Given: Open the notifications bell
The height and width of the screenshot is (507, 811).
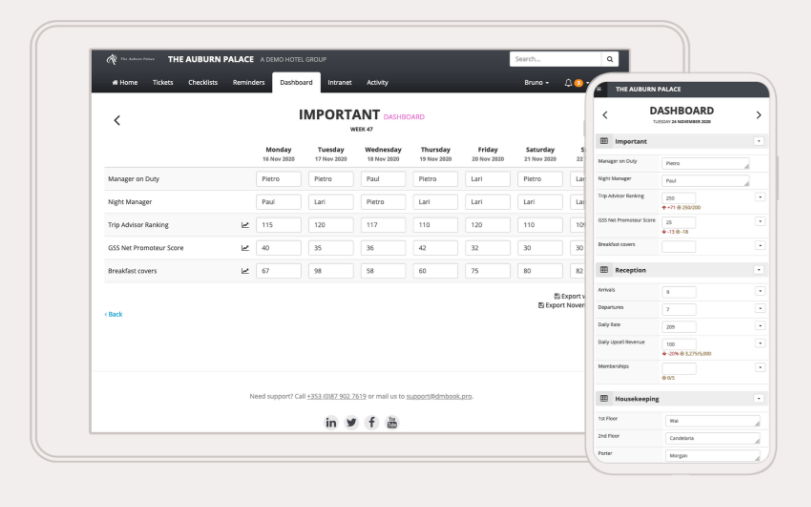Looking at the screenshot, I should coord(568,83).
